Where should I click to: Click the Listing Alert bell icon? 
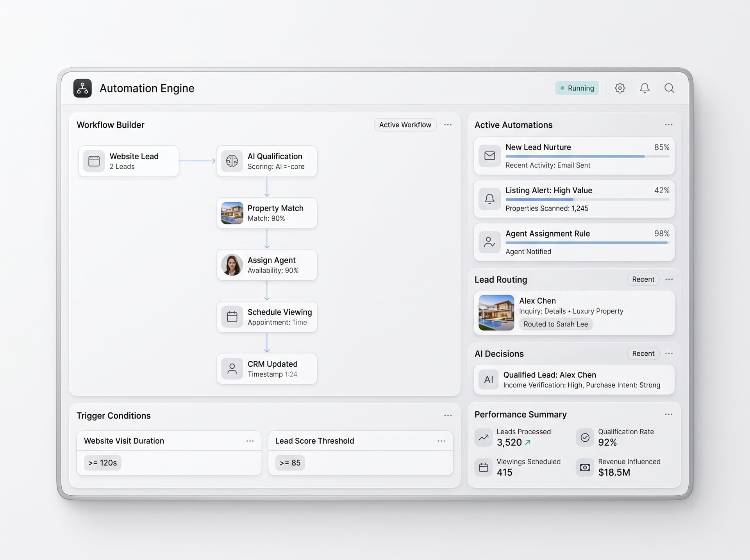coord(489,199)
